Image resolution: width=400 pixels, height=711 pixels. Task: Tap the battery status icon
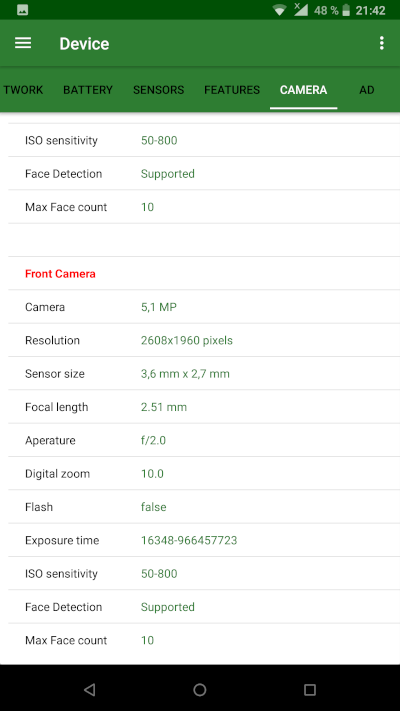pyautogui.click(x=346, y=10)
